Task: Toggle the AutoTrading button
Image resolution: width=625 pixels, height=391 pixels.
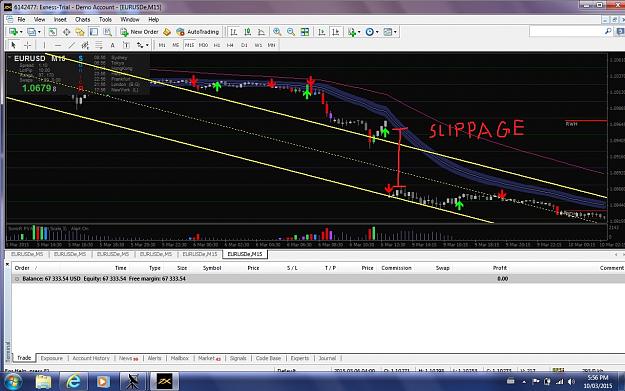Action: (198, 31)
